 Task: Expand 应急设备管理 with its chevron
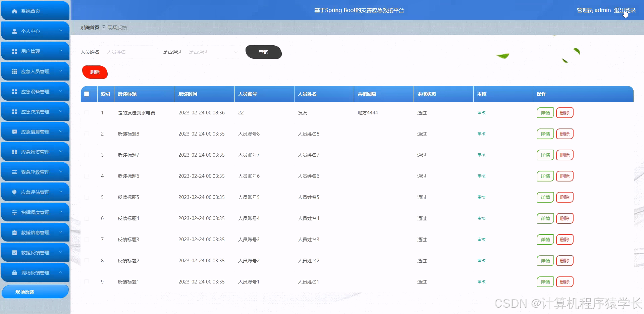click(61, 91)
